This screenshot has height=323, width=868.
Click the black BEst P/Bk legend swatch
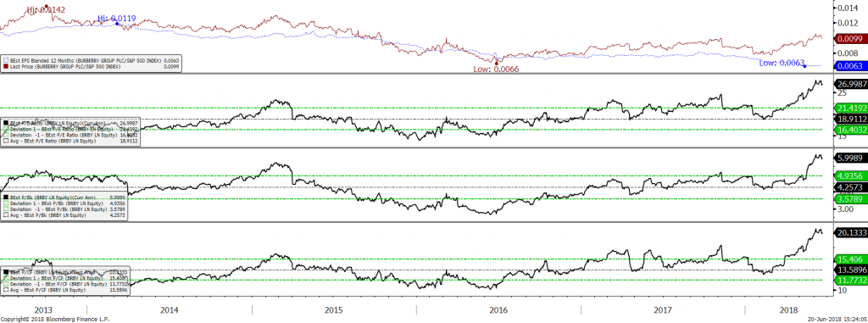[x=6, y=197]
